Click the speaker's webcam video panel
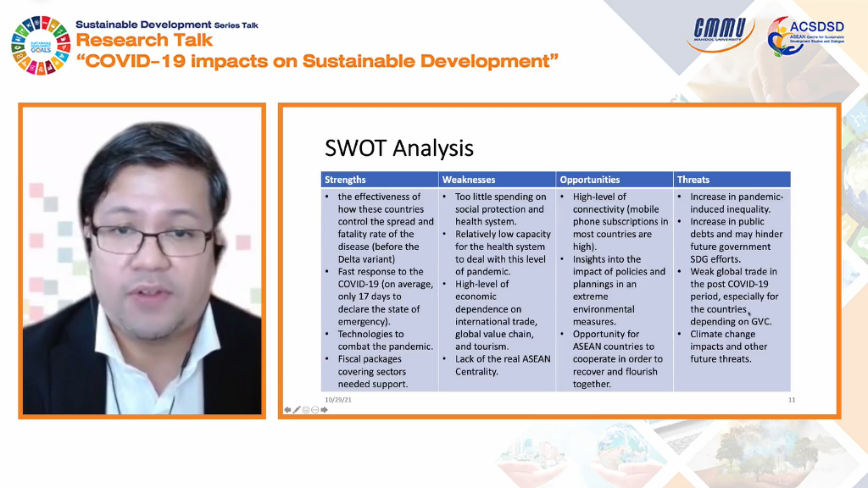868x488 pixels. click(142, 260)
